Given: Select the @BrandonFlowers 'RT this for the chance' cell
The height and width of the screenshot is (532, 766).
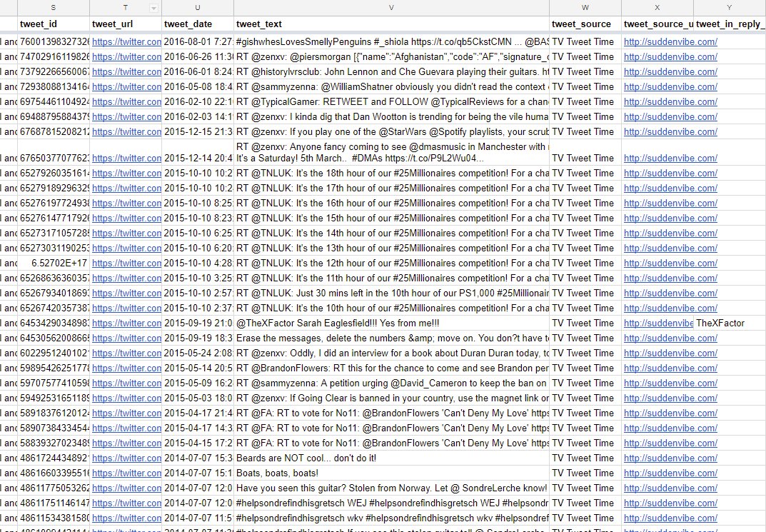Looking at the screenshot, I should (391, 368).
